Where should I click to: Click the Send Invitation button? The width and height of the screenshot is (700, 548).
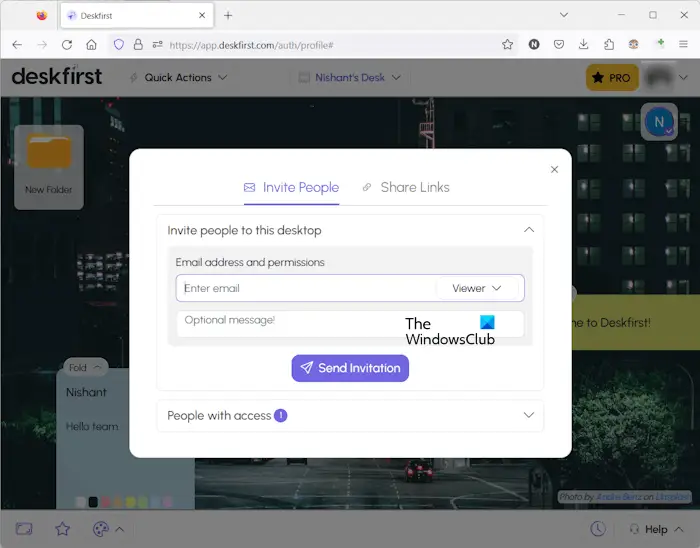click(x=350, y=368)
